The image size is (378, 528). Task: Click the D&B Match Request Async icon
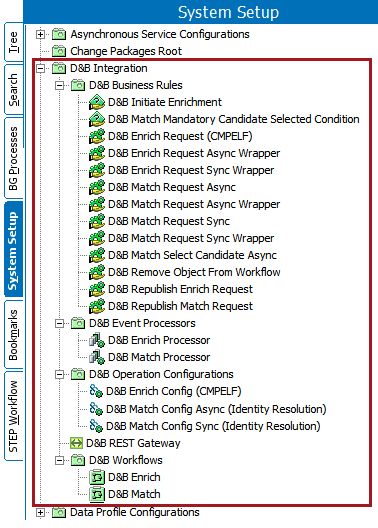[x=97, y=187]
